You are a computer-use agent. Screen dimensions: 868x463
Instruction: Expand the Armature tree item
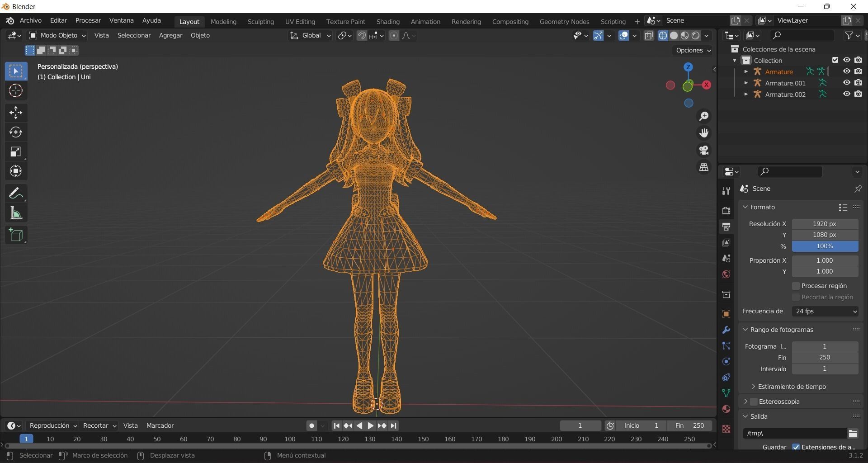(746, 71)
